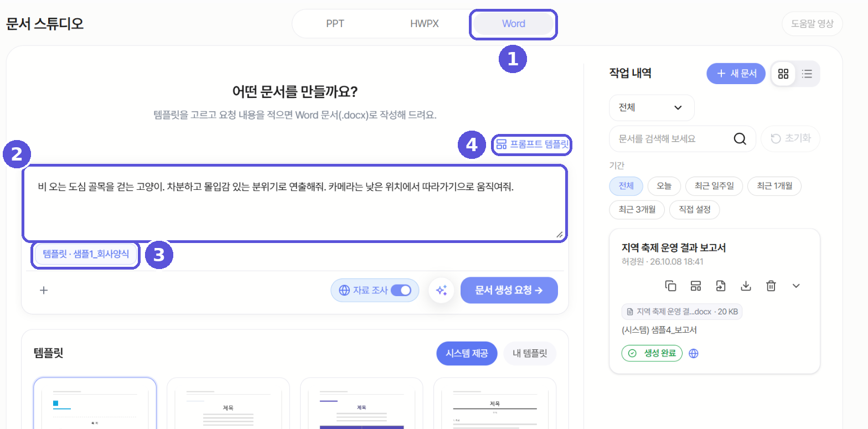Click the 문서를 검색해 보세요 search field
Image resolution: width=868 pixels, height=429 pixels.
682,138
